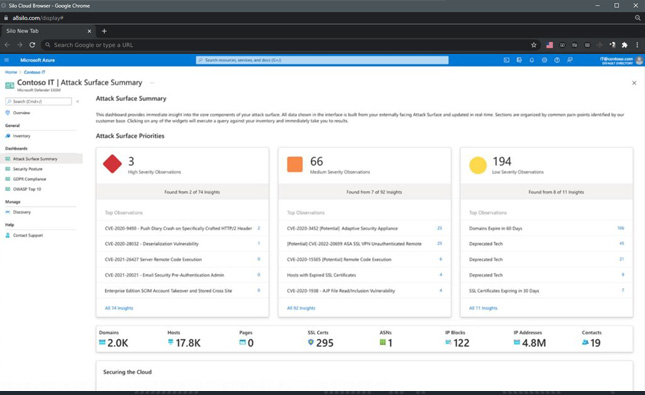Open CVE-2021-26427 Server Remote Code Execution row
This screenshot has width=645, height=395.
(x=182, y=259)
